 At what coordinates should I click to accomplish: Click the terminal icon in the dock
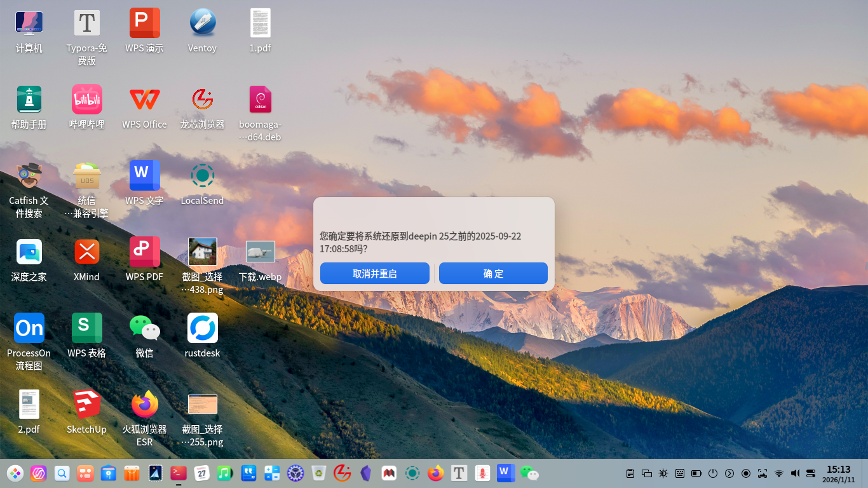[x=179, y=473]
